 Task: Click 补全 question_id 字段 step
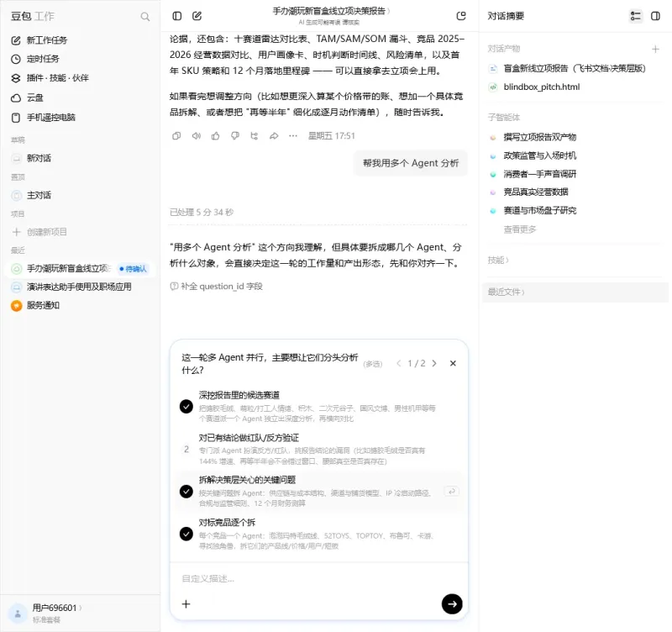pyautogui.click(x=216, y=287)
